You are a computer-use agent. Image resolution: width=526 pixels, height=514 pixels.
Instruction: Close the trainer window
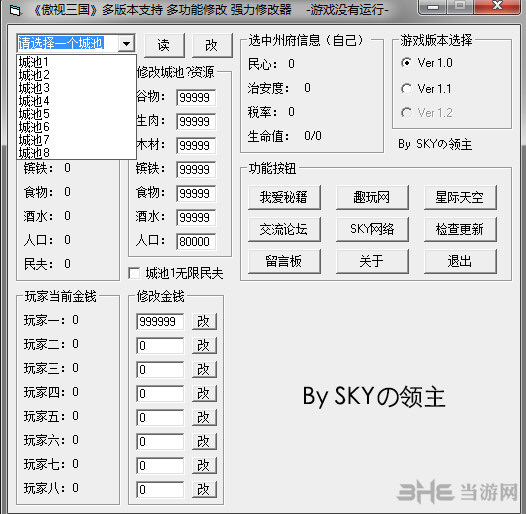[497, 7]
